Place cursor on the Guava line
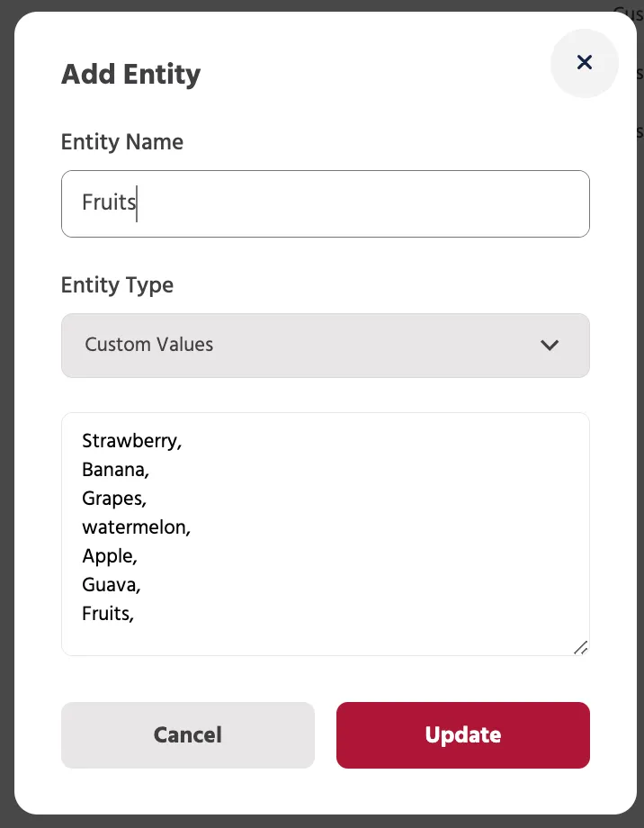This screenshot has width=644, height=828. point(112,585)
